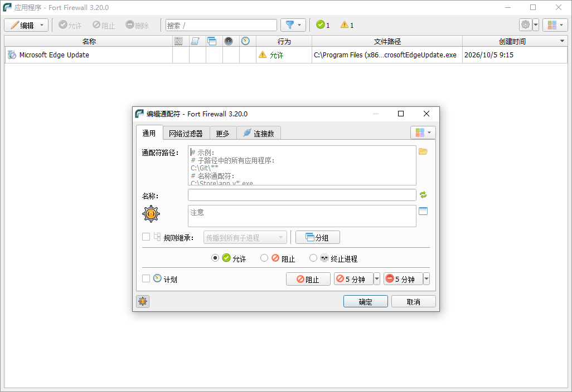Screen dimensions: 572x392
Task: Click the yellow warning count indicator
Action: coord(347,25)
